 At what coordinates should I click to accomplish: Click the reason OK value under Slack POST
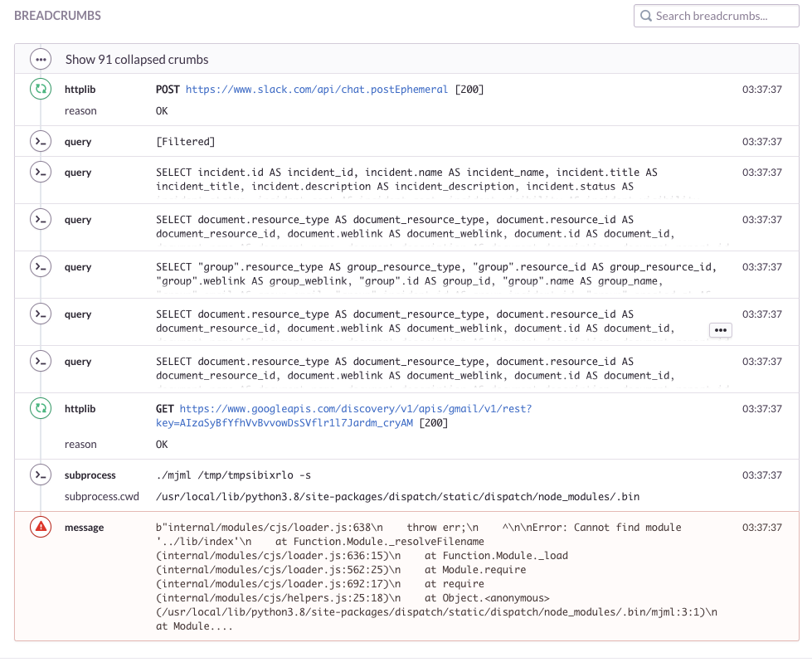[x=162, y=111]
